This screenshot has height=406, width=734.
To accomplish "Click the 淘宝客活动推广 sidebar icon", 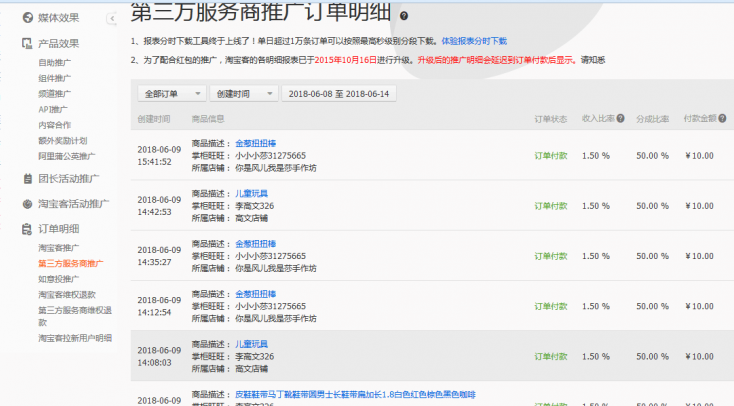I will point(27,204).
